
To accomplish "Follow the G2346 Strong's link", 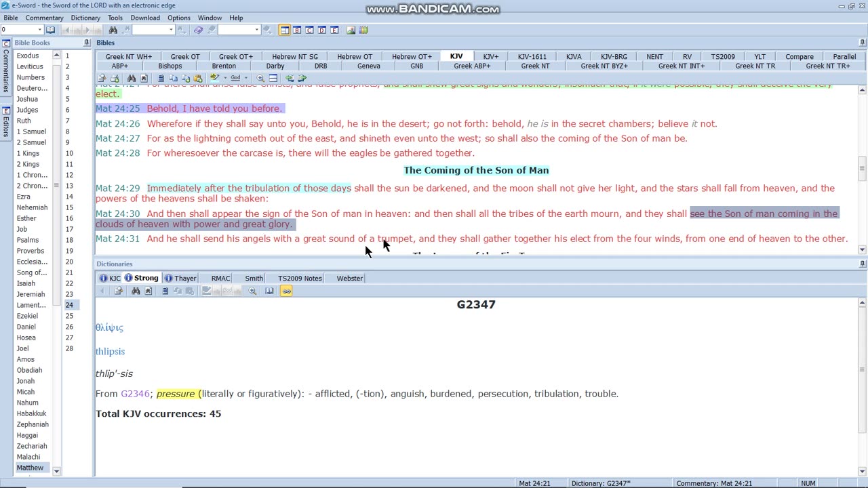I will coord(135,394).
